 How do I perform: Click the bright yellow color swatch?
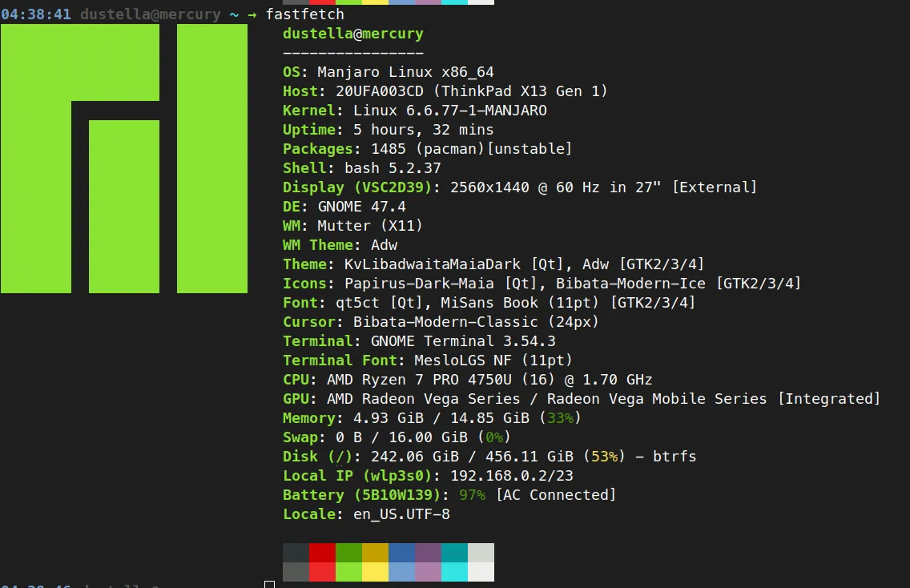[375, 572]
